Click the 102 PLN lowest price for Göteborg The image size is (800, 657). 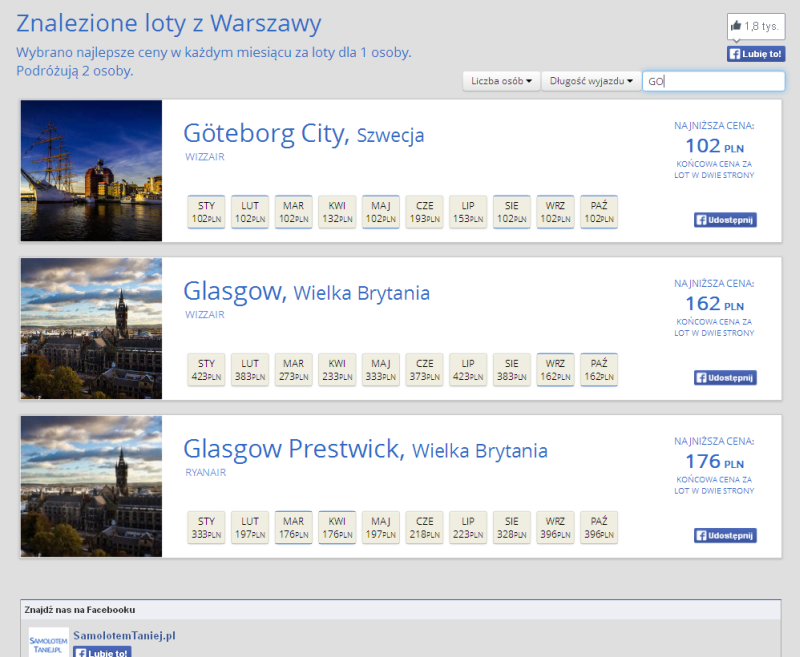(714, 146)
